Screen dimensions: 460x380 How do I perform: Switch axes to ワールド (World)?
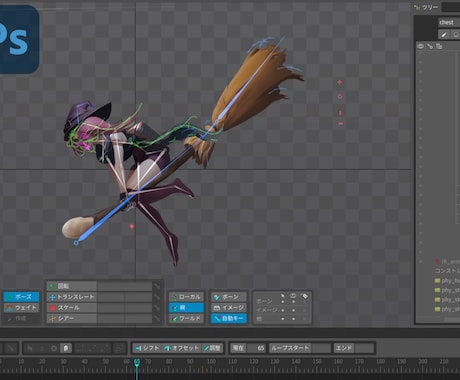pyautogui.click(x=186, y=318)
